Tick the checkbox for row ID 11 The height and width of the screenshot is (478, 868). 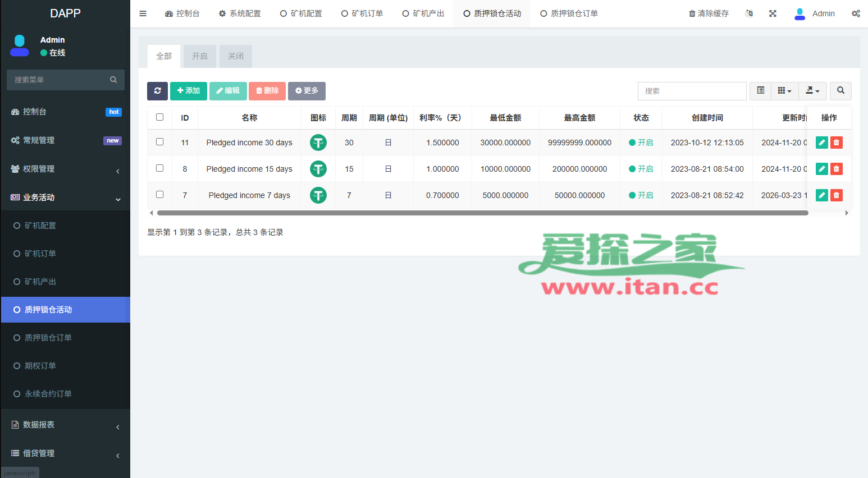click(x=160, y=142)
